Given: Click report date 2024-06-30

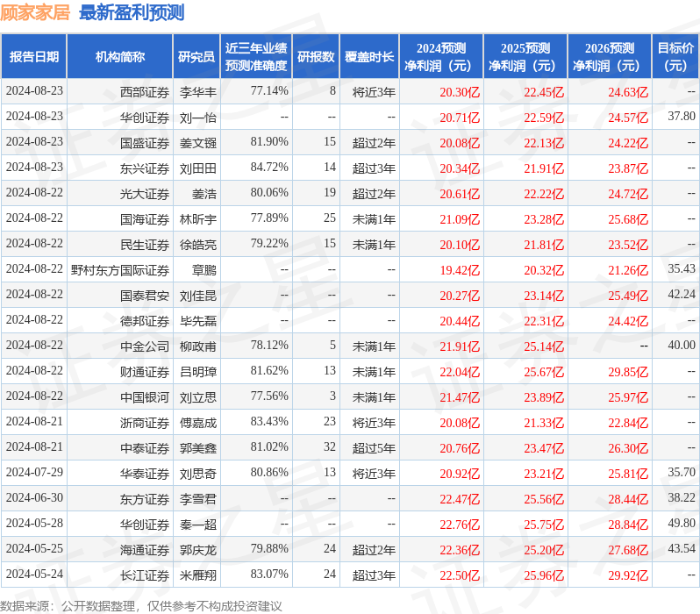Looking at the screenshot, I should tap(34, 498).
